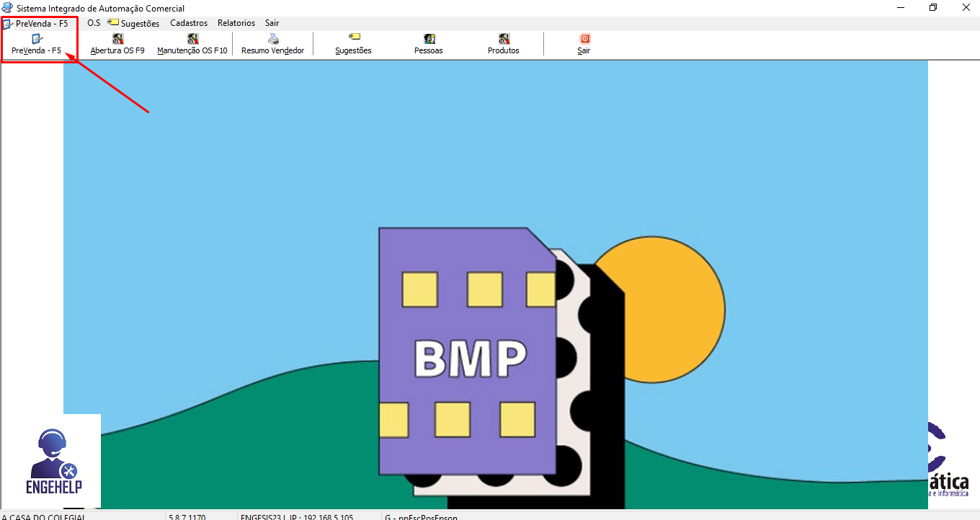Select Sair in the menu bar

click(272, 23)
